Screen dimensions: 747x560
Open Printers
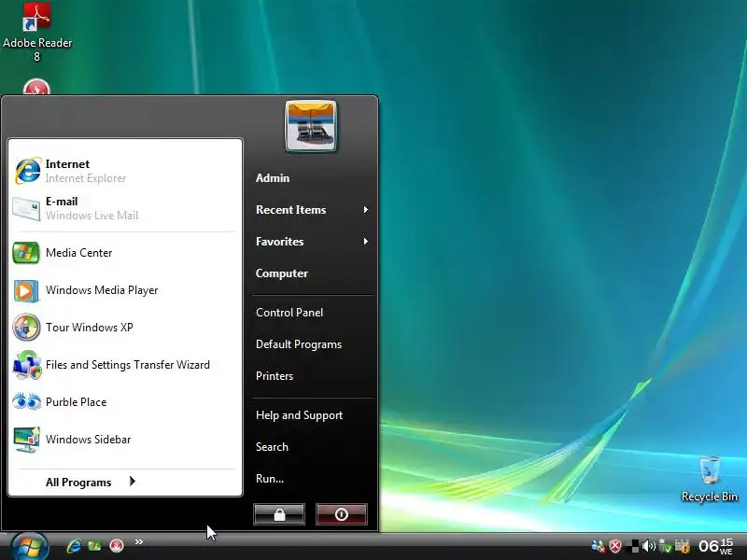tap(275, 376)
